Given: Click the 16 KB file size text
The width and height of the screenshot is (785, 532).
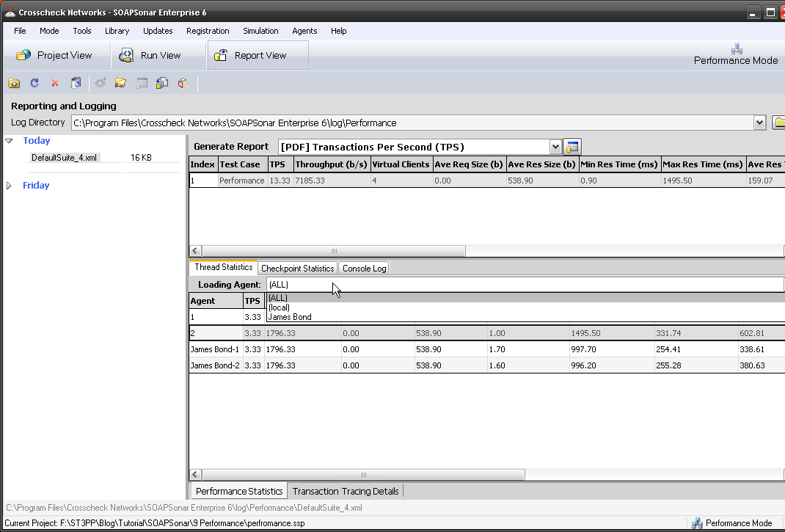Looking at the screenshot, I should click(x=141, y=157).
